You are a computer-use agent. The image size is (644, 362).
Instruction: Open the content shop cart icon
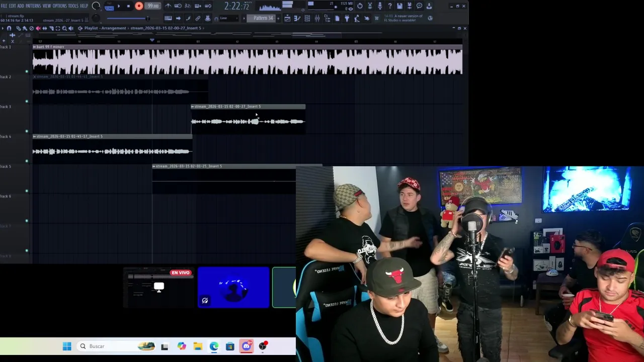pyautogui.click(x=376, y=18)
